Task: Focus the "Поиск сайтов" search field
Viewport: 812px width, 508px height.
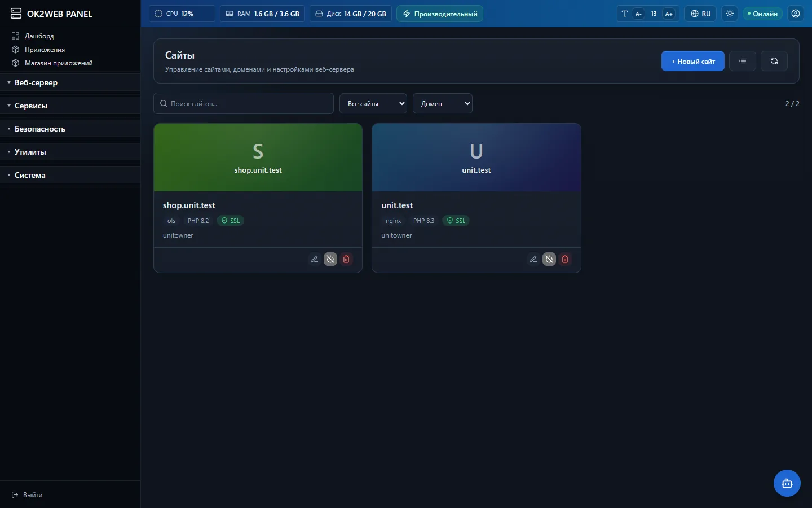Action: tap(244, 103)
